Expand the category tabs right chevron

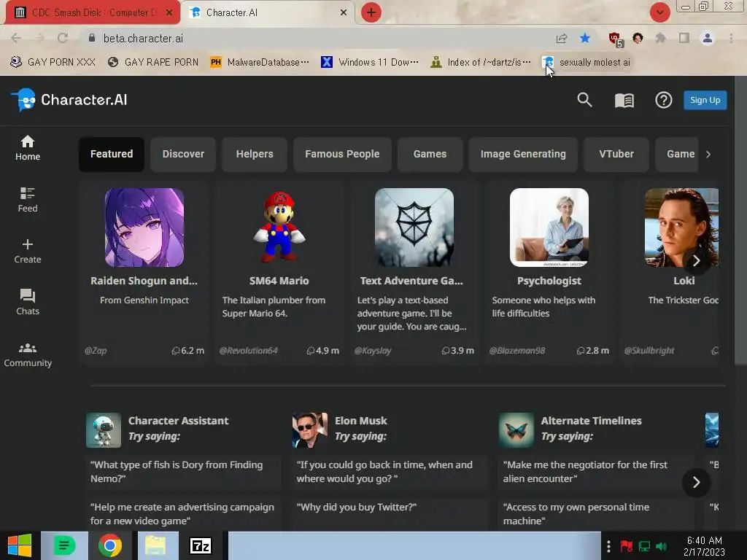coord(708,155)
